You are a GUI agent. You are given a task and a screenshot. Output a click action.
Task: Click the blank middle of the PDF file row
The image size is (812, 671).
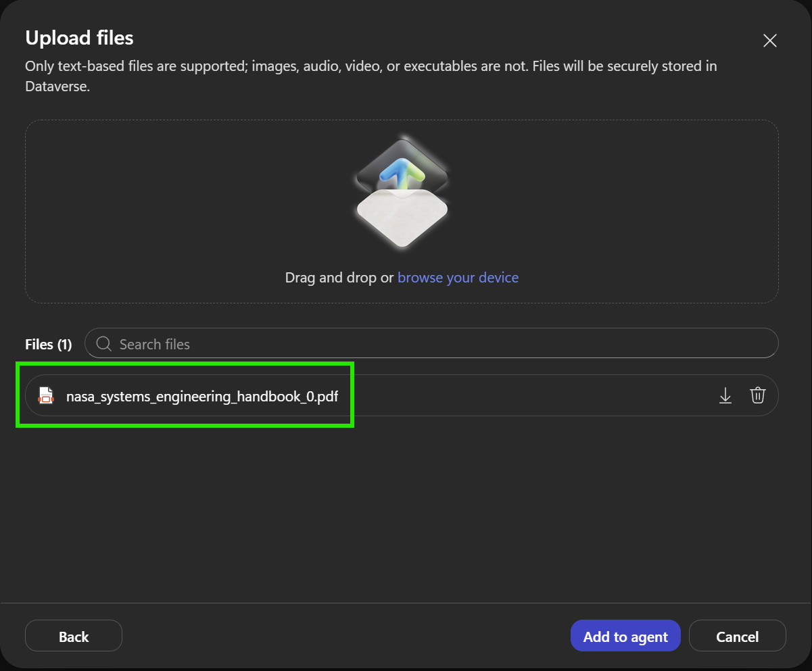click(527, 395)
